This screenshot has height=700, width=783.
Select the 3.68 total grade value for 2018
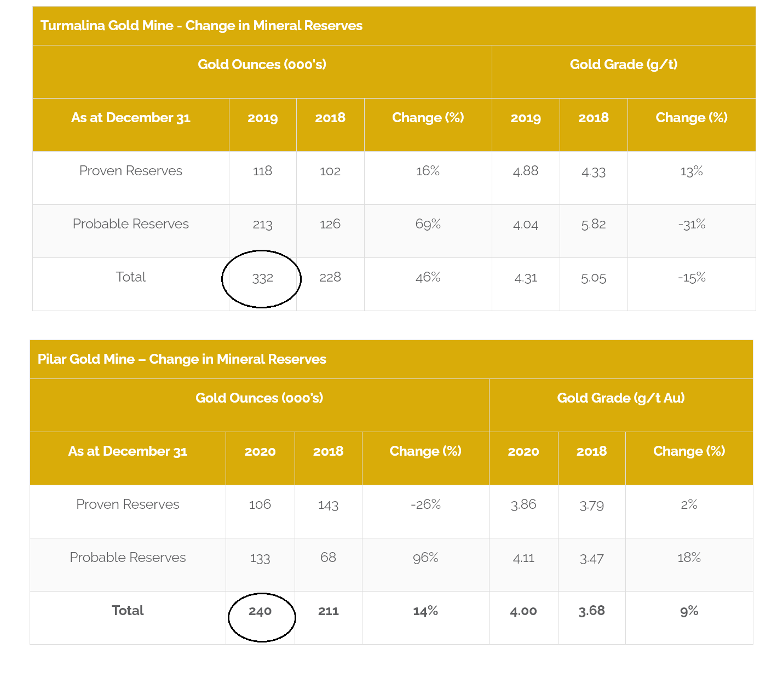[x=591, y=610]
